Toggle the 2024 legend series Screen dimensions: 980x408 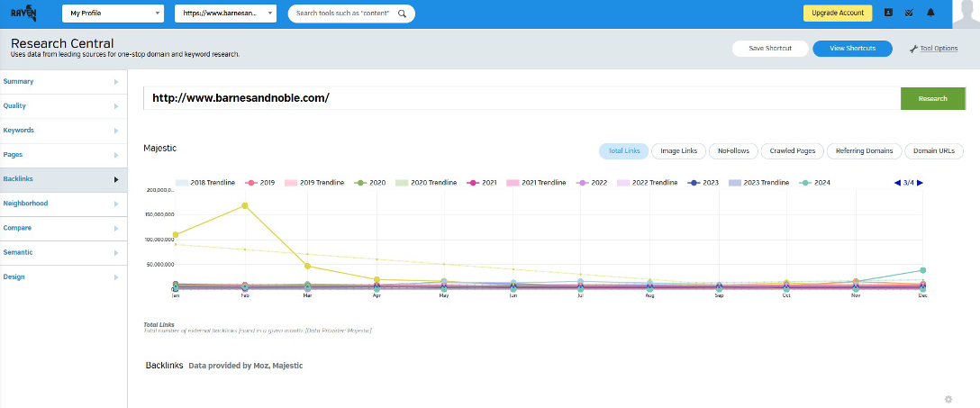coord(813,183)
